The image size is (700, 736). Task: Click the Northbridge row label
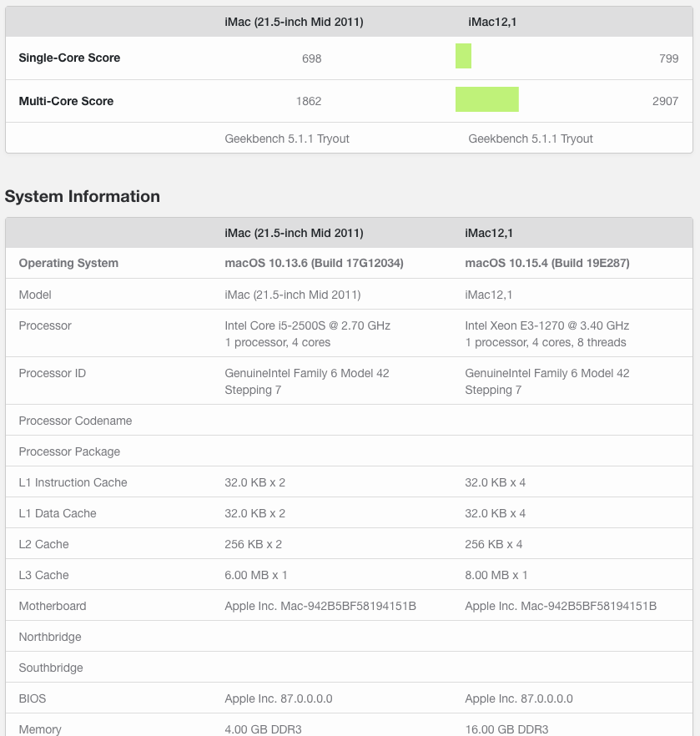50,637
